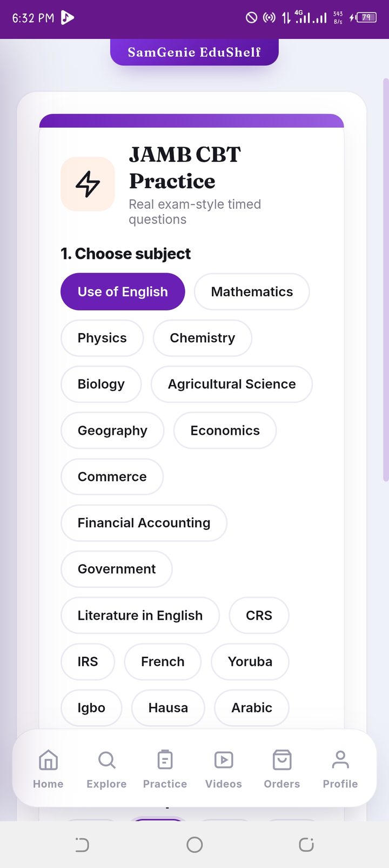Go to the Profile person icon
389x868 pixels.
(x=340, y=760)
